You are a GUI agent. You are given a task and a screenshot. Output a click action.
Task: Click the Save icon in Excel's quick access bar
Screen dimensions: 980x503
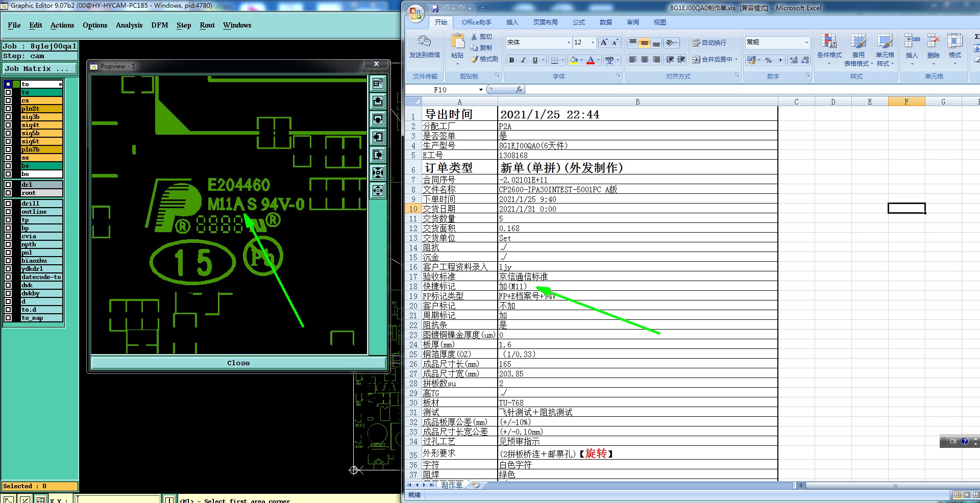click(435, 8)
